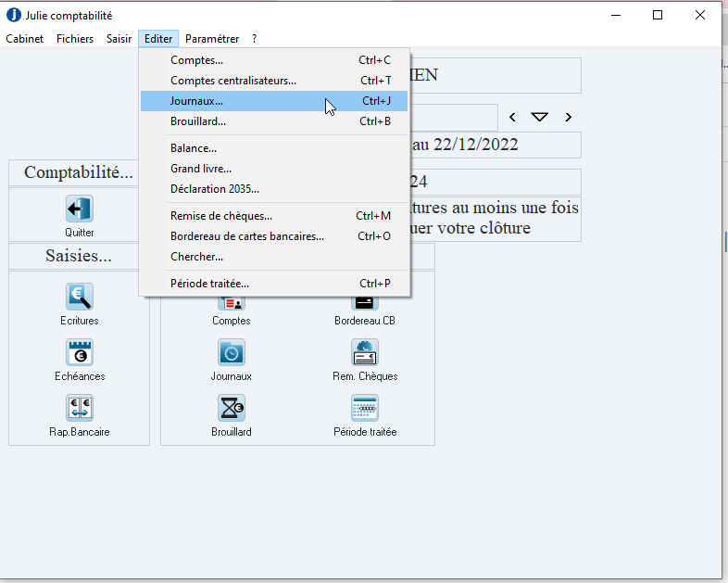Click the clôture reminder message box
Viewport: 728px width, 583px height.
tap(495, 219)
